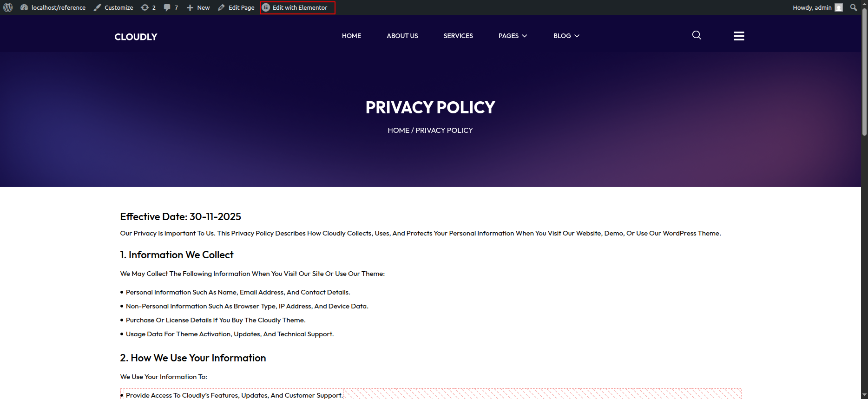Expand the PAGES dropdown menu
The height and width of the screenshot is (399, 868).
coord(513,36)
